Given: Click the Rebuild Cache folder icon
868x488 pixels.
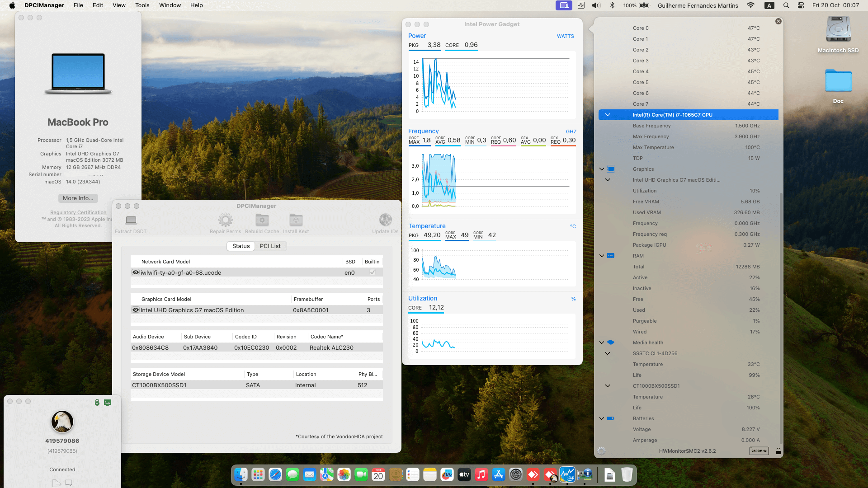Looking at the screenshot, I should click(x=262, y=221).
